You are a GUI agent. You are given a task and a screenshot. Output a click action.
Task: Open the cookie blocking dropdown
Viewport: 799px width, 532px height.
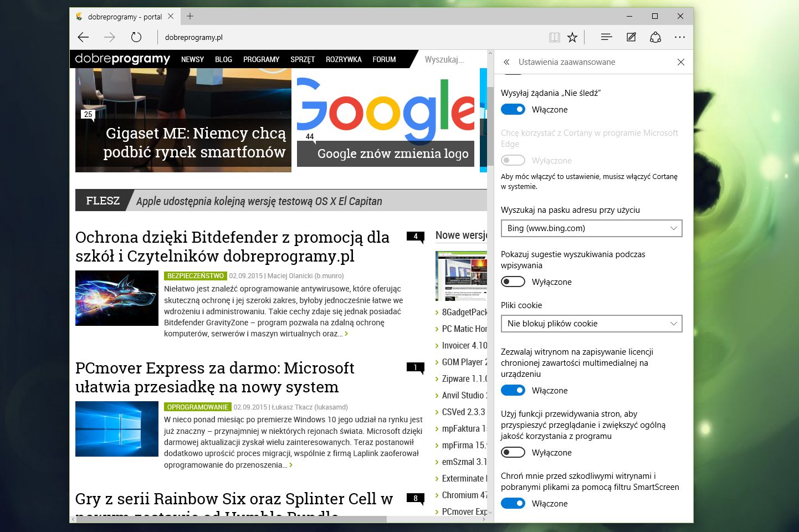coord(591,323)
